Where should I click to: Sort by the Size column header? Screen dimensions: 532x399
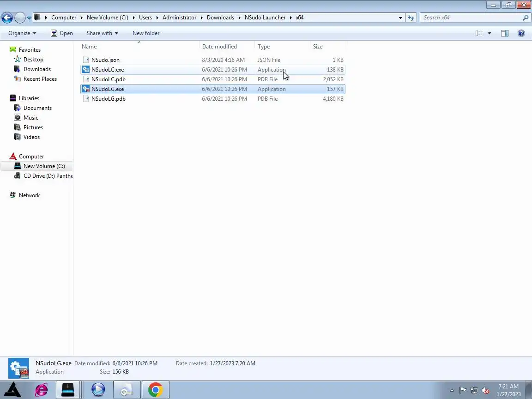(328, 47)
